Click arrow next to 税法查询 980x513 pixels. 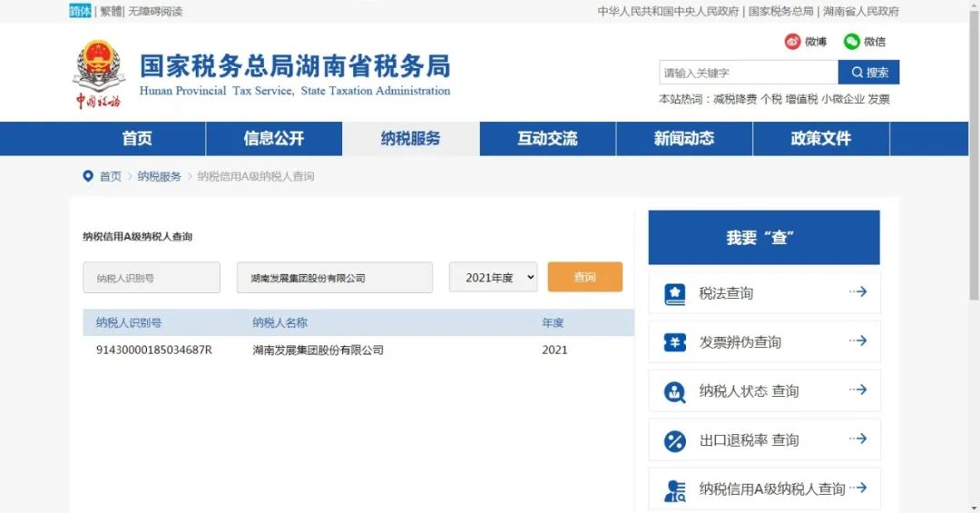point(857,292)
